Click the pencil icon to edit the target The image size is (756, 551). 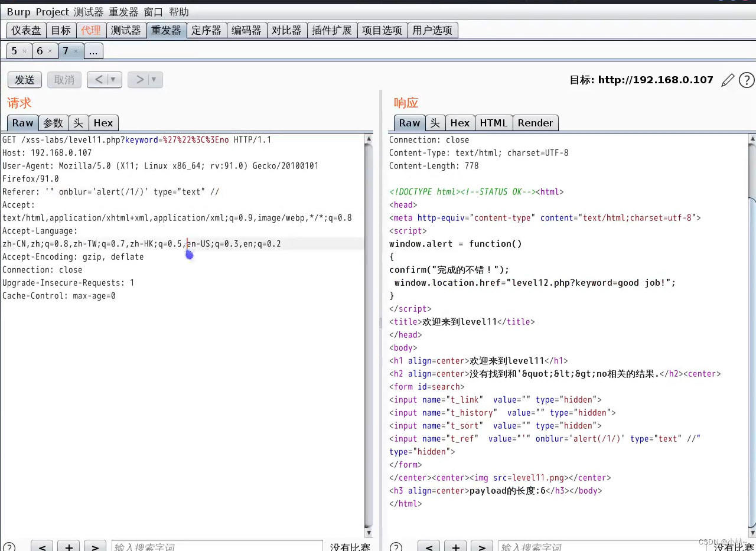coord(728,80)
